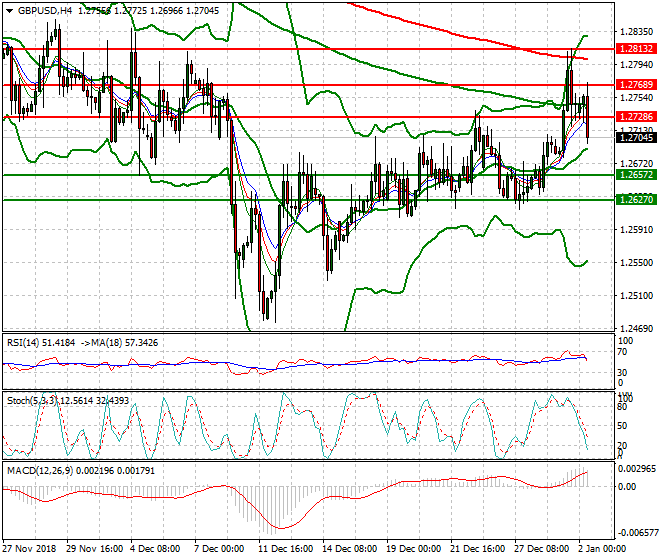
Task: Click the 1.26720 price scale value
Action: (637, 163)
